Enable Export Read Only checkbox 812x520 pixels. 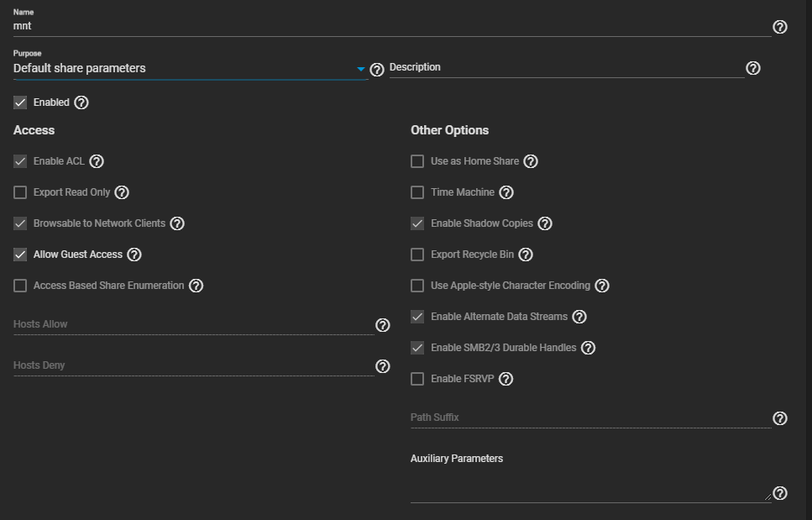coord(20,192)
